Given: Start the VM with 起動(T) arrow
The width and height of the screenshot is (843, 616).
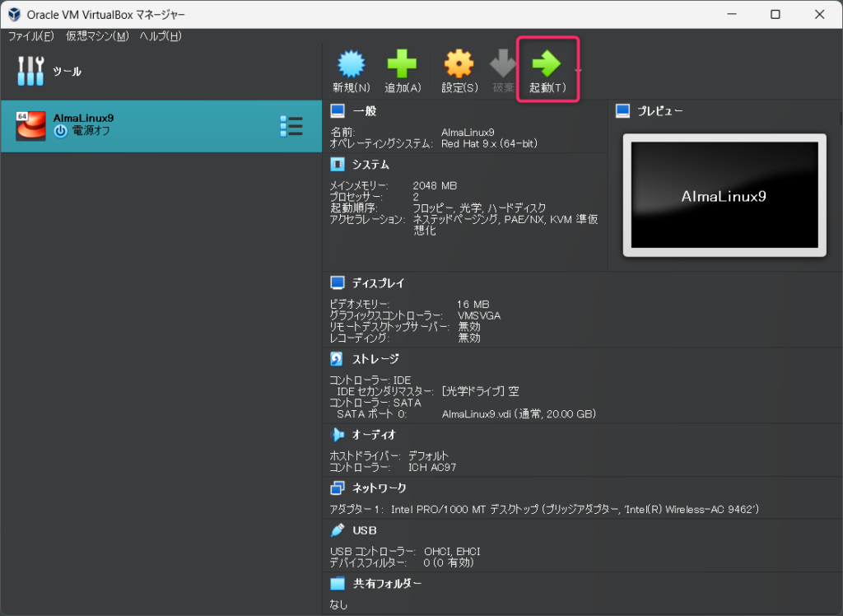Looking at the screenshot, I should pos(546,64).
